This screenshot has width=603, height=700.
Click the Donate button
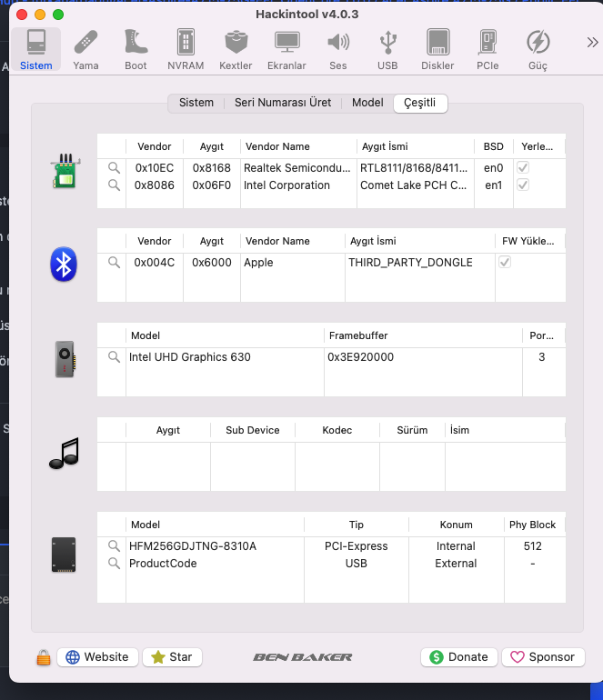[x=459, y=657]
